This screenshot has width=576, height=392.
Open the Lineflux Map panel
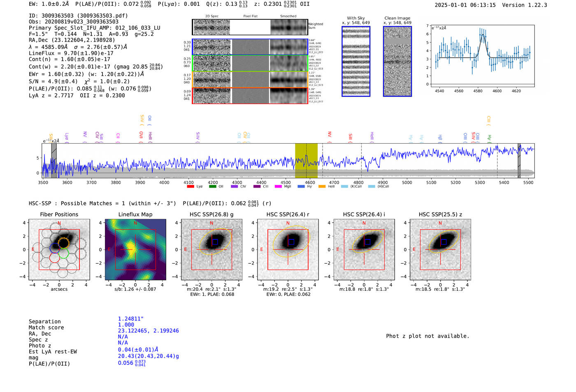[135, 250]
